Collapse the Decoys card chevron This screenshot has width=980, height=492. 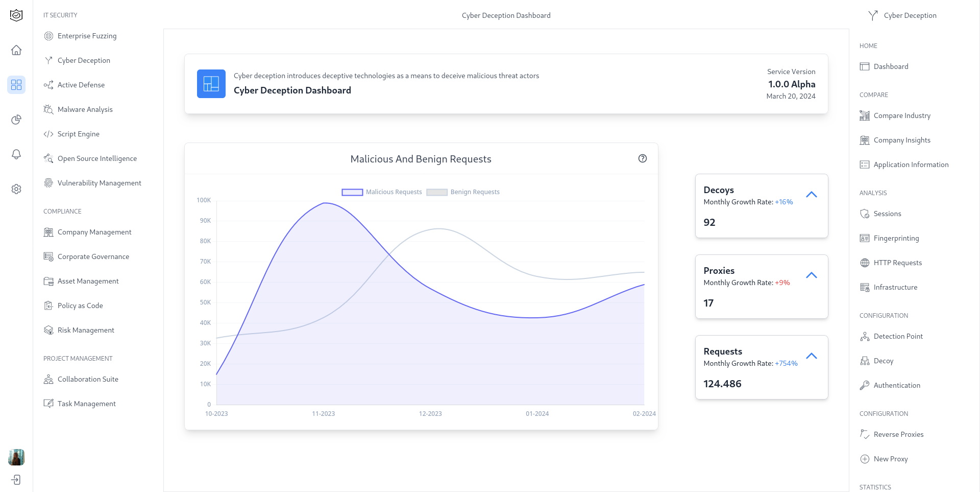812,195
